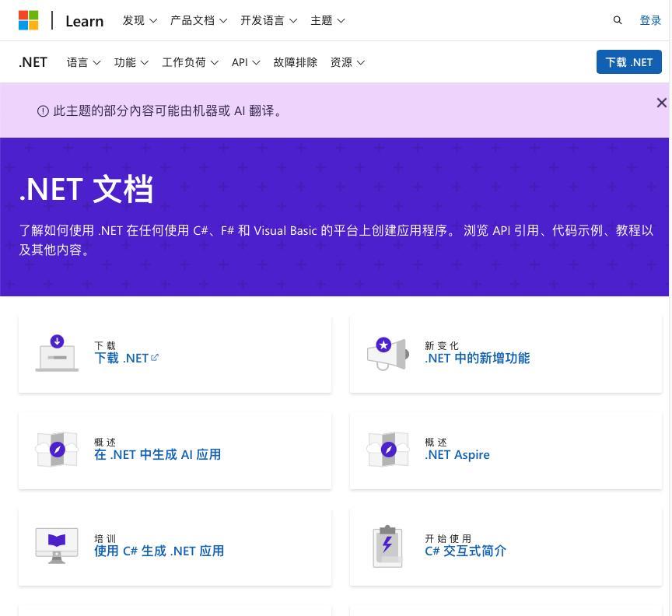Click the 开始使用 label text

448,538
